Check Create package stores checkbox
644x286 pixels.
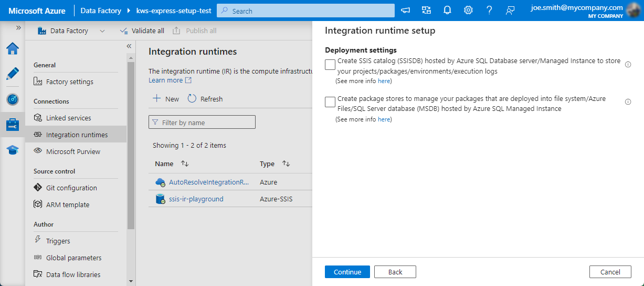pos(330,102)
